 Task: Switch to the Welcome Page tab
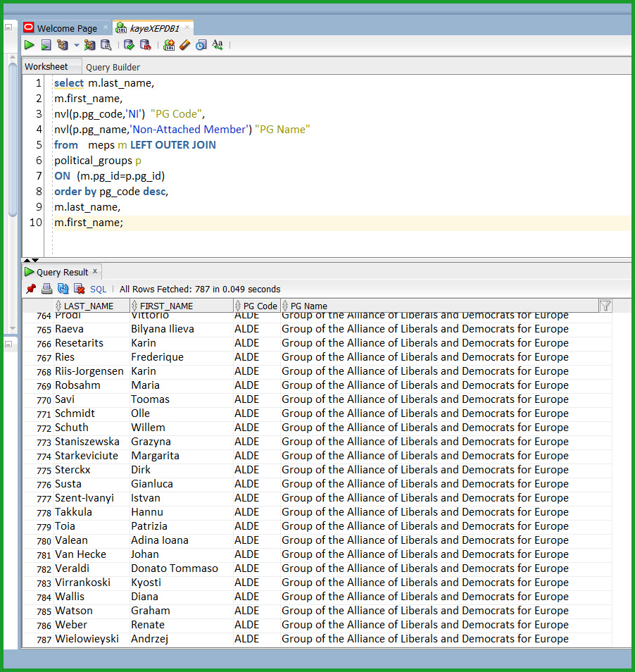pos(67,28)
